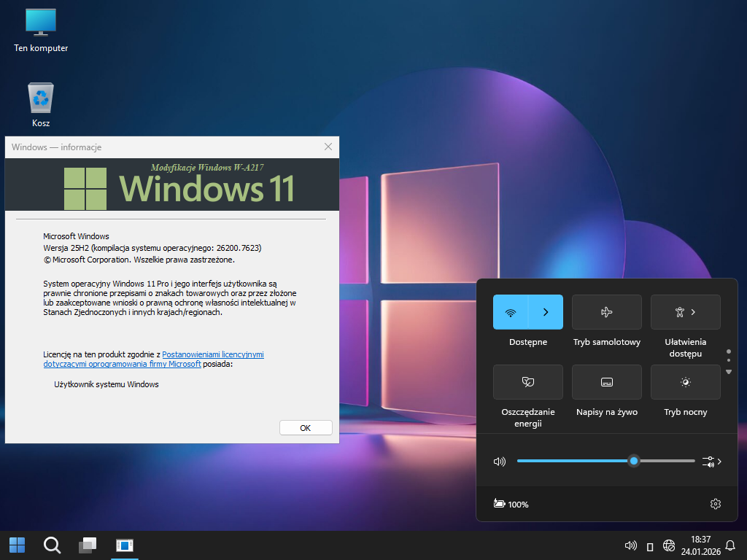Expand Ułatwienia dostępu accessibility options
Viewport: 747px width, 560px height.
685,312
